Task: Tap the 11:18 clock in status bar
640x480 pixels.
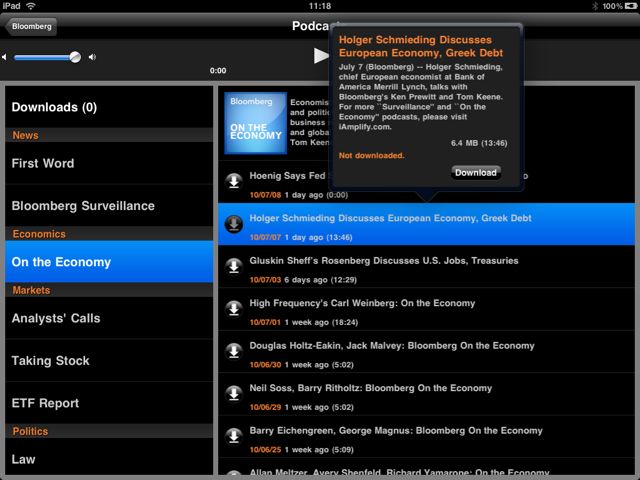Action: pos(320,6)
